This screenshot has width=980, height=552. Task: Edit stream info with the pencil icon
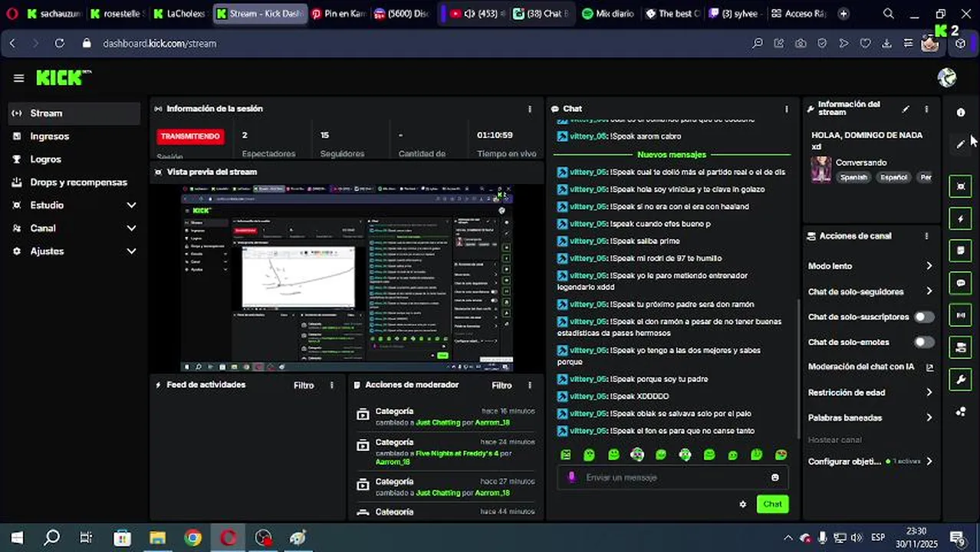pyautogui.click(x=906, y=109)
